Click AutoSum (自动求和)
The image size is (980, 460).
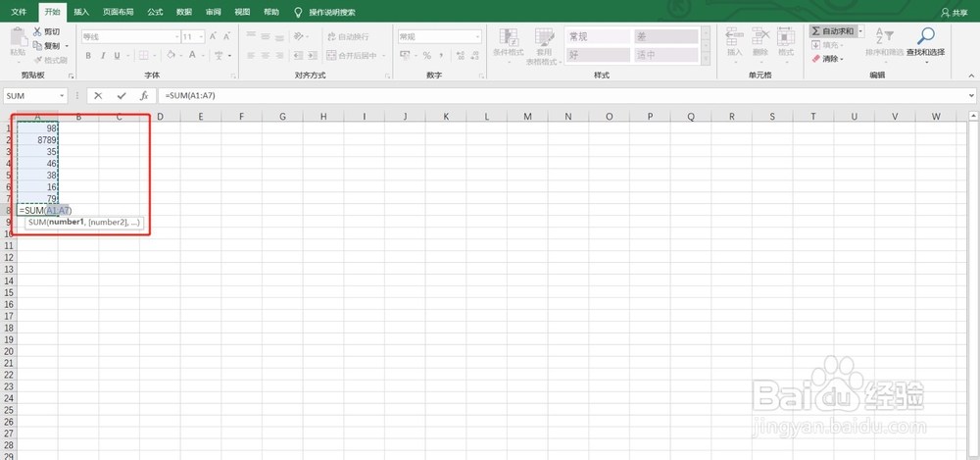click(832, 31)
